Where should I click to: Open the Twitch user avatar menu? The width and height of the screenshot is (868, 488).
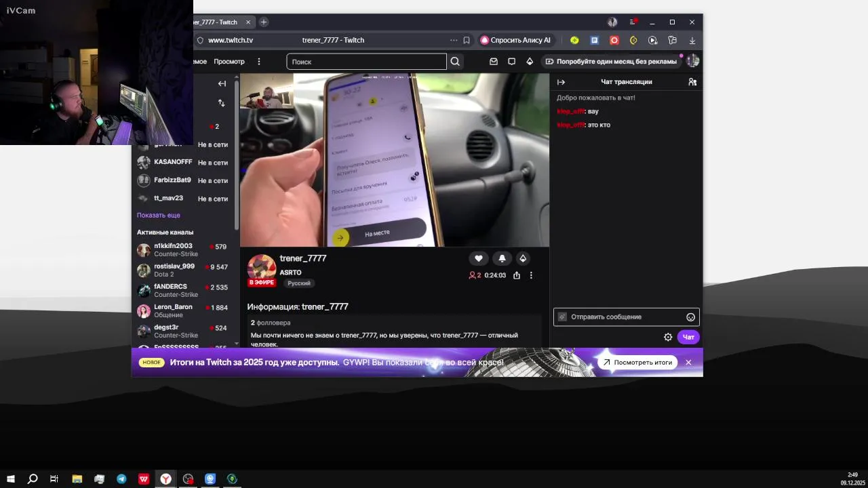pyautogui.click(x=692, y=61)
